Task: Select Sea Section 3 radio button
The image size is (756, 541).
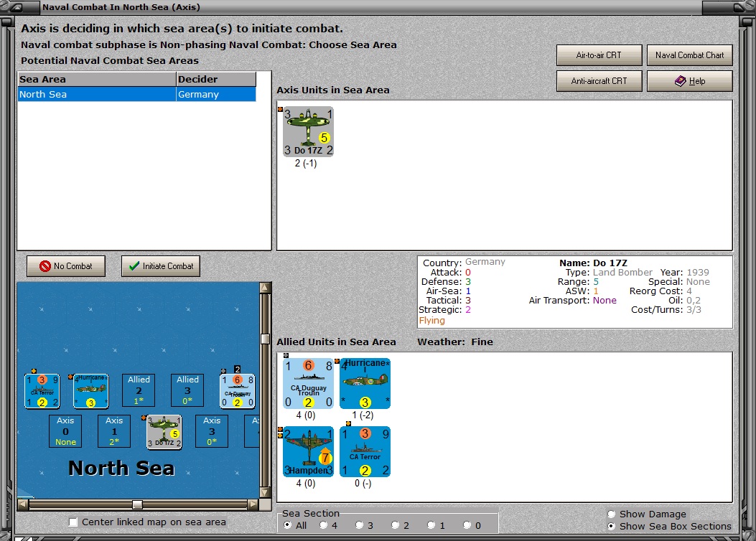Action: pyautogui.click(x=359, y=525)
